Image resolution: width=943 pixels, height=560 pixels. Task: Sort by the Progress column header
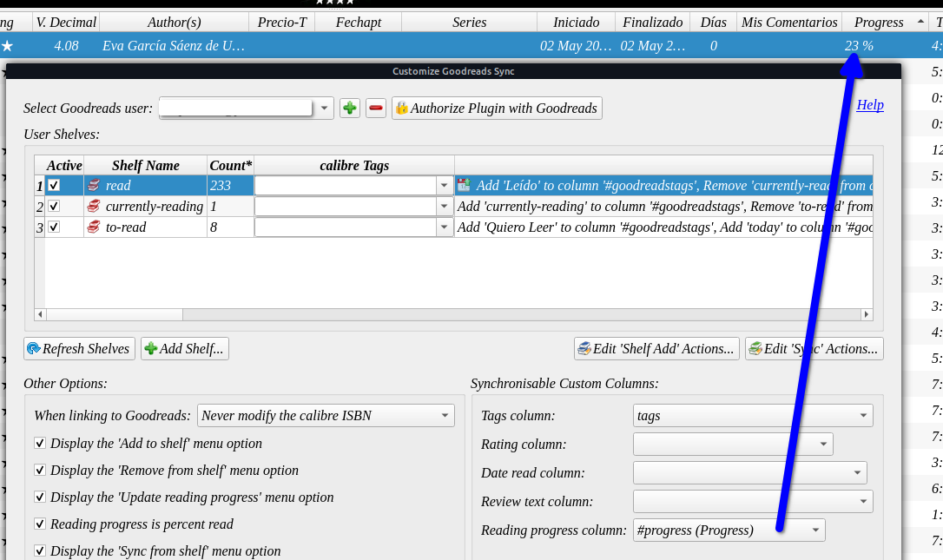pyautogui.click(x=884, y=23)
